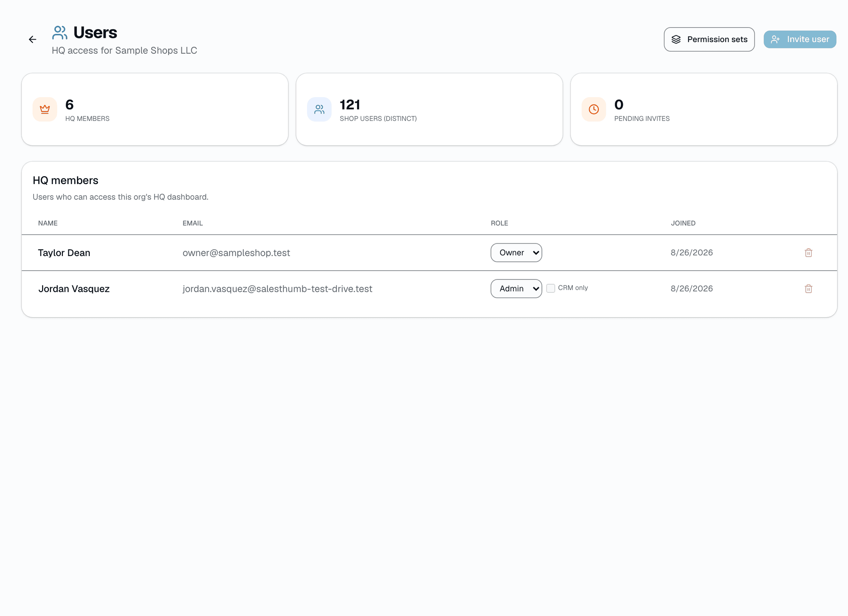Open the Admin role dropdown for Jordan Vasquez
This screenshot has width=848, height=616.
pos(516,289)
